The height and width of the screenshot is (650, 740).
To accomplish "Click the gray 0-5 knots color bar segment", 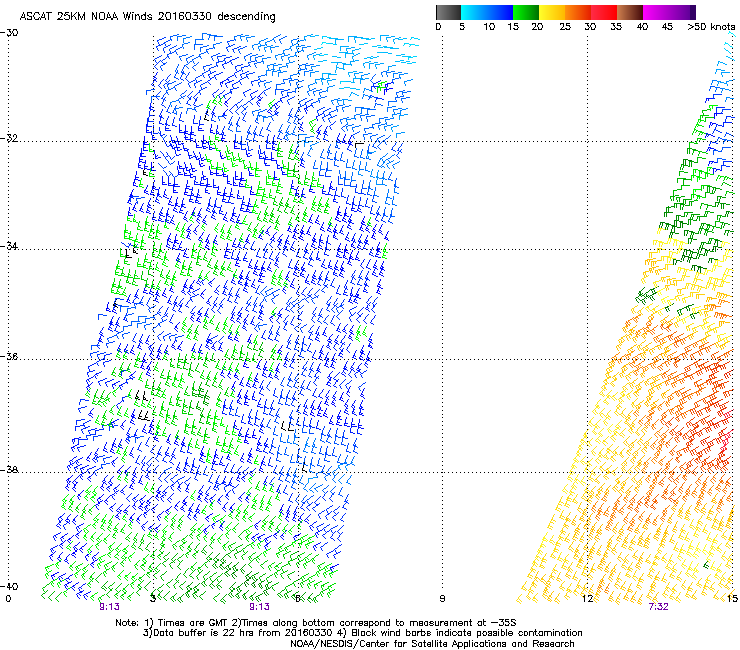I will (448, 12).
